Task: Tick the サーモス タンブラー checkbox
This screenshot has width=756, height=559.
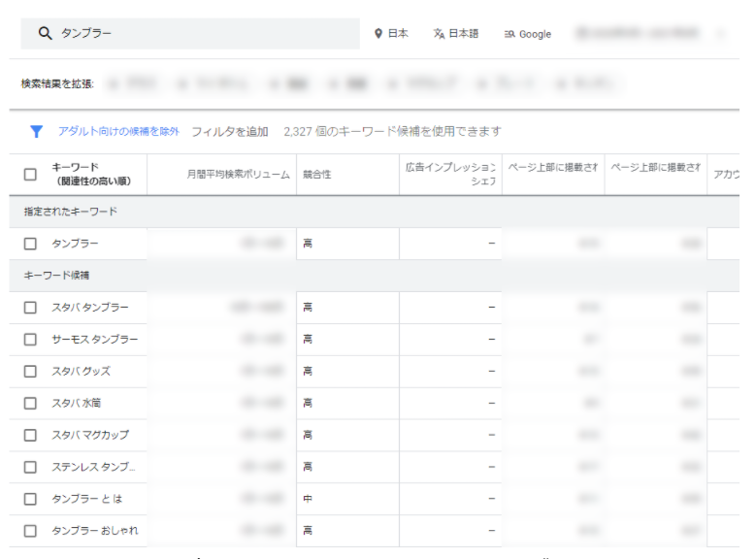Action: click(x=30, y=340)
